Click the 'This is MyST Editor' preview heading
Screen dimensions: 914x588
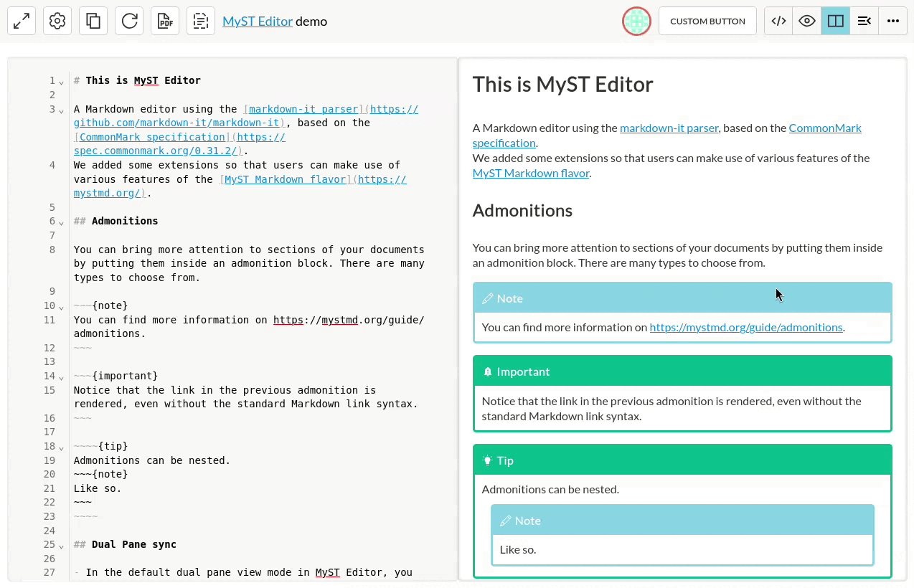coord(562,84)
